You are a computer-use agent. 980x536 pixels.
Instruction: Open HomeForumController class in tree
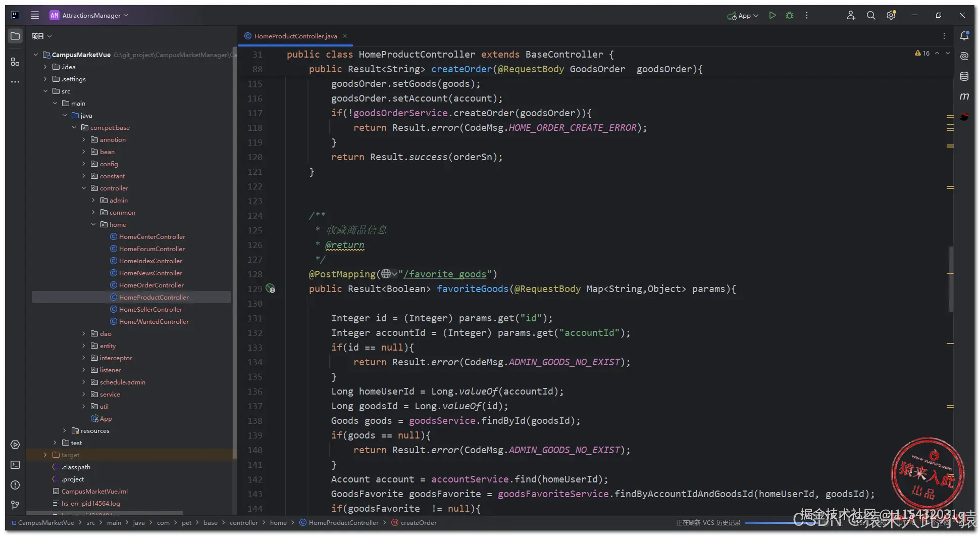point(152,249)
